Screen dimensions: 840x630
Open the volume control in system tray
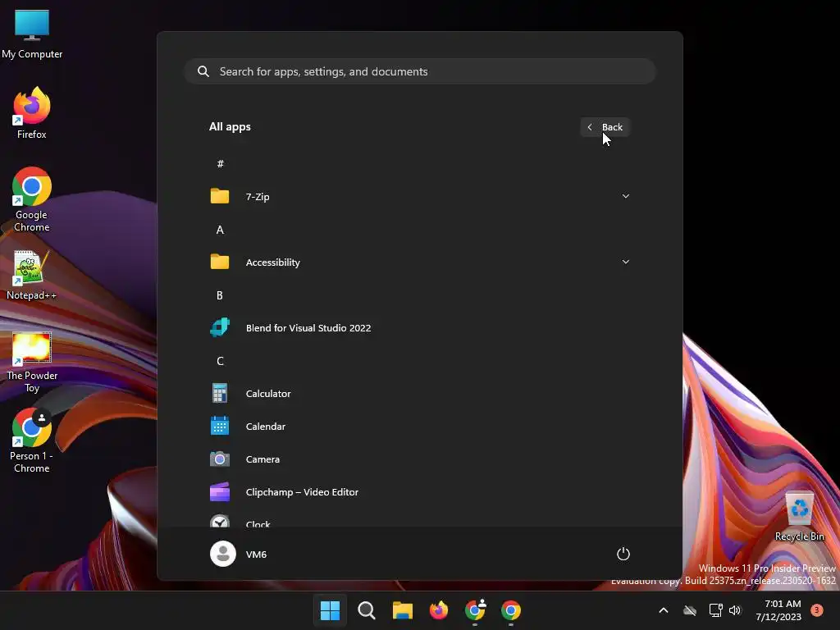(735, 610)
